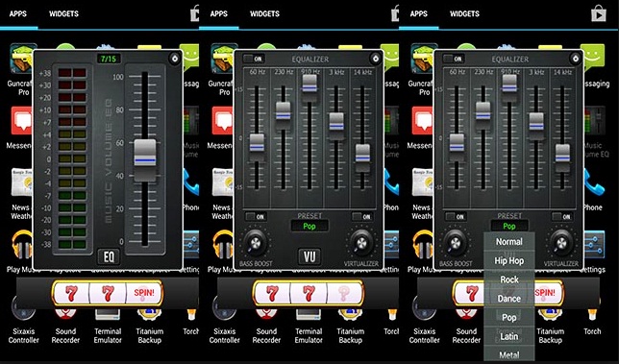Toggle Bass Boost ON switch in the panel with VU button

tap(256, 216)
